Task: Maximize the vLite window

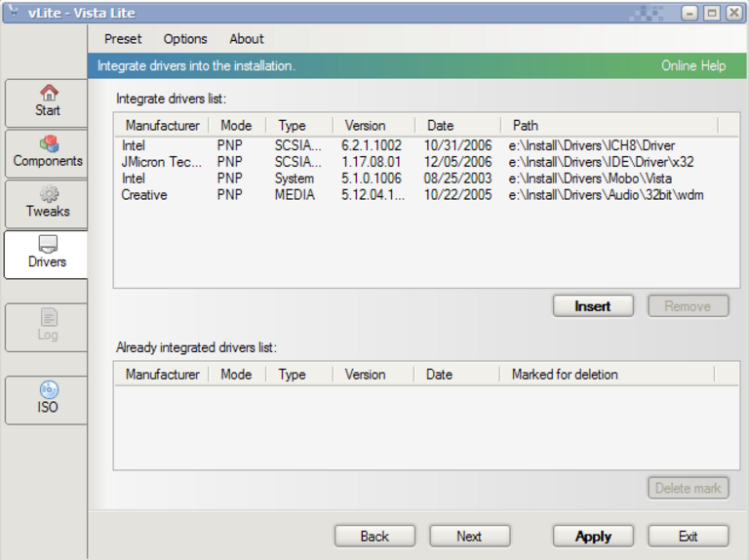Action: [712, 13]
